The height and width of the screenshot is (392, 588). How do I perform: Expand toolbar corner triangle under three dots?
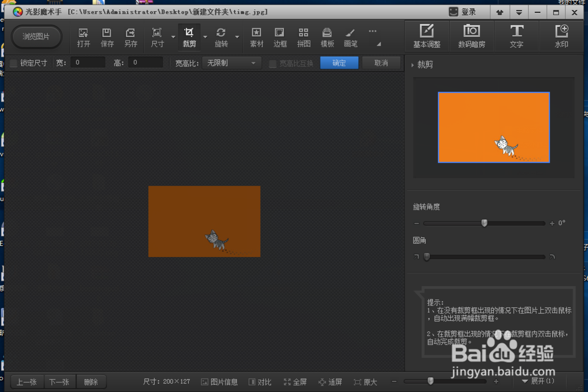point(379,44)
